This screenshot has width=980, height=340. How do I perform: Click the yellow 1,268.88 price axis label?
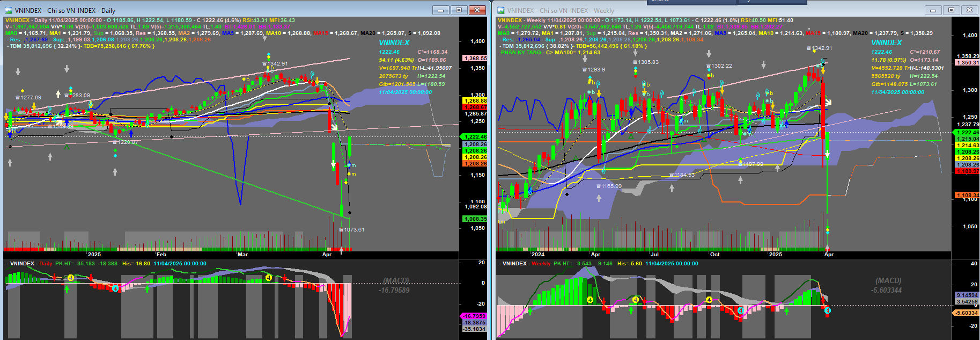click(x=475, y=101)
